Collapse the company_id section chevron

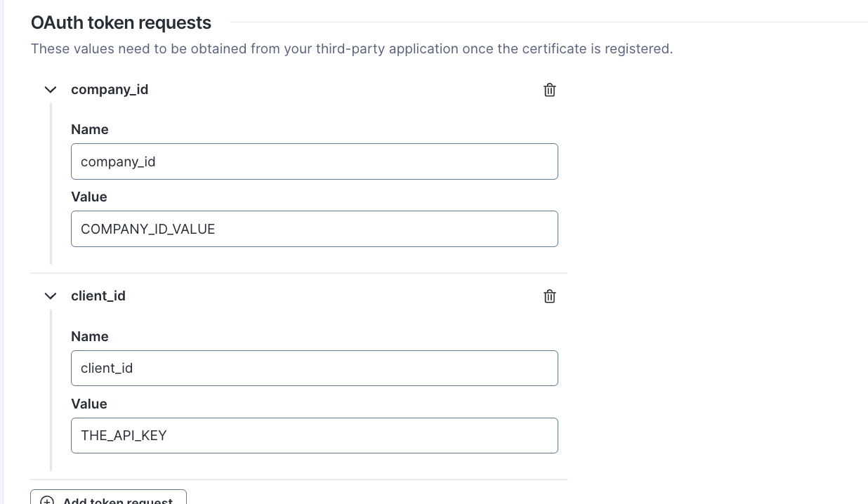tap(51, 90)
